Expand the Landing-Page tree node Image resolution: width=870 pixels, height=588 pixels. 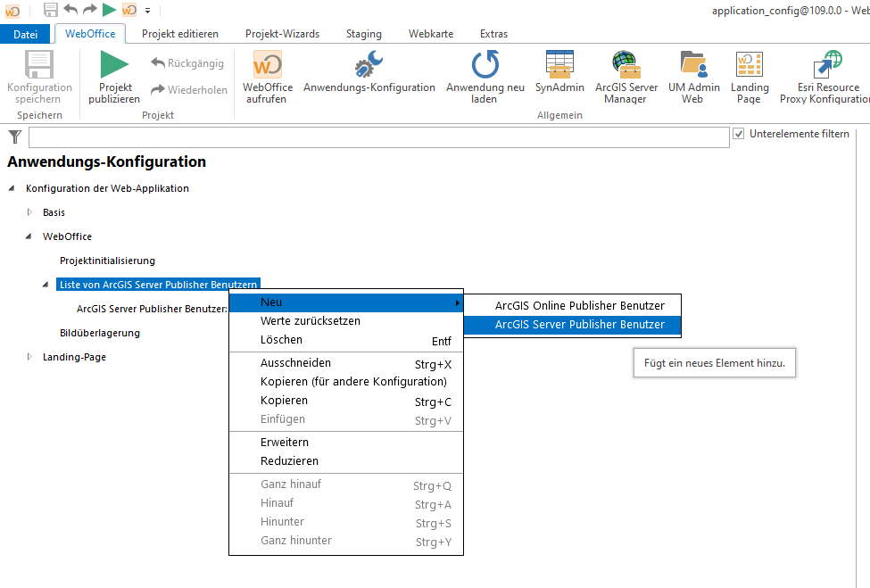pyautogui.click(x=28, y=354)
